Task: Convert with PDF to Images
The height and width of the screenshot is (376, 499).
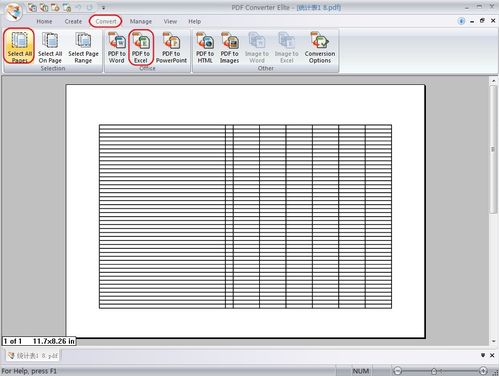Action: [229, 47]
